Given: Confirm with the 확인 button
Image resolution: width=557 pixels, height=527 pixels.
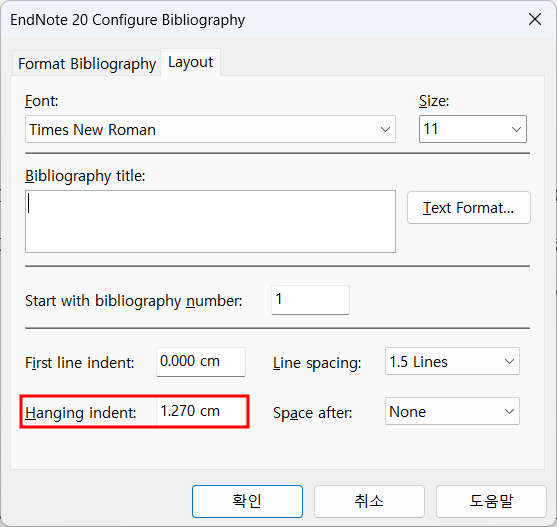Looking at the screenshot, I should click(247, 501).
